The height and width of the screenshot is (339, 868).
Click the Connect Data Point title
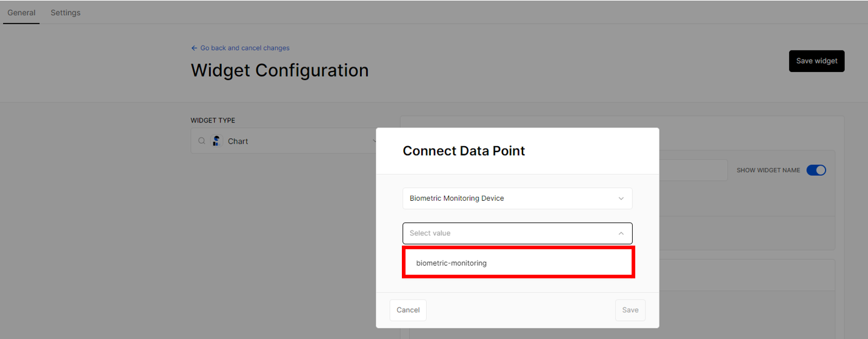[x=464, y=151]
